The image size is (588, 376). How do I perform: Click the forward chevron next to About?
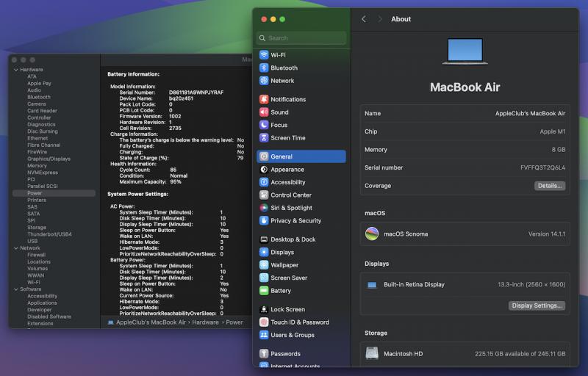(379, 19)
